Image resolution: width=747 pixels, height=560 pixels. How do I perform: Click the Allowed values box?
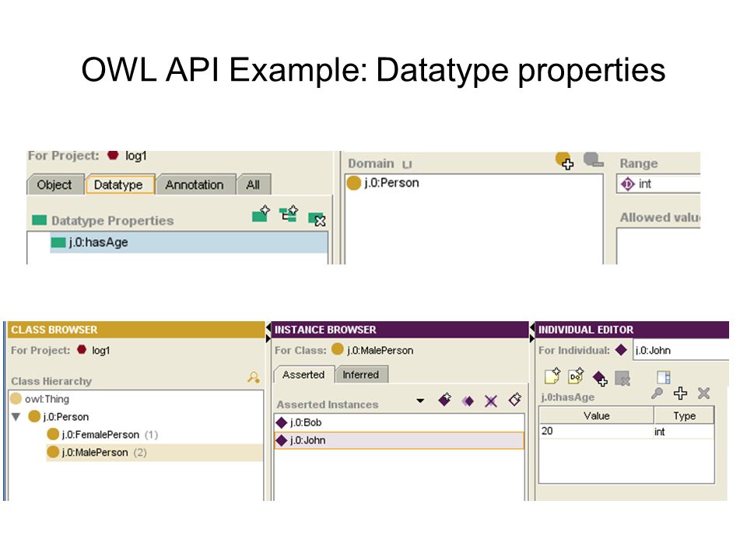[x=658, y=247]
